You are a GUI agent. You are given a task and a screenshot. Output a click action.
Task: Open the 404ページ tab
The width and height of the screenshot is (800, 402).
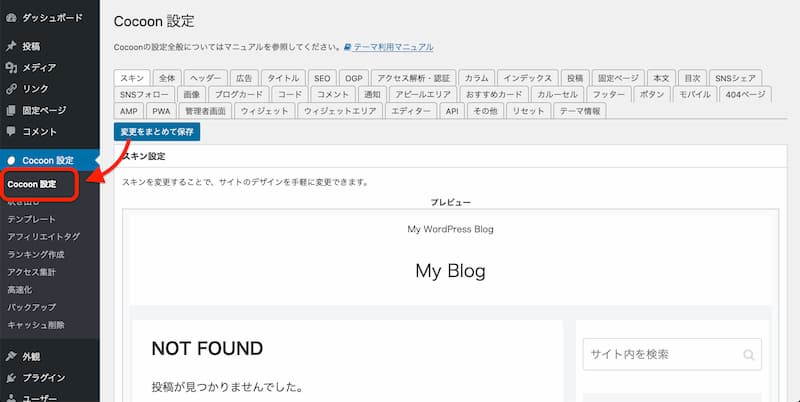[x=745, y=94]
